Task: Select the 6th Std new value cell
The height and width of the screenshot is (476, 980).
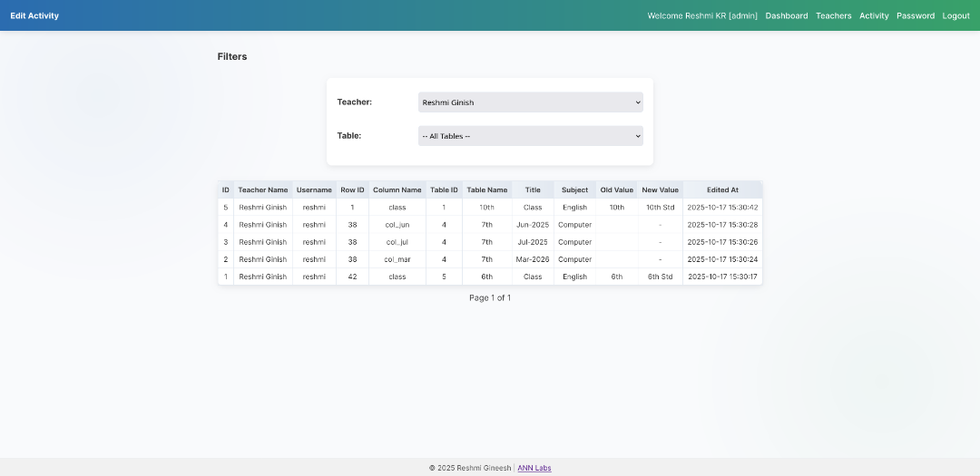Action: click(660, 277)
